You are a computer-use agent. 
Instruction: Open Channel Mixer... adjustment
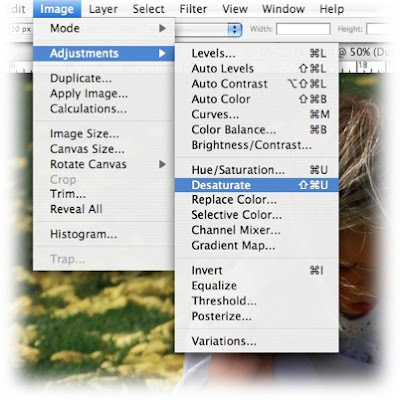[x=257, y=230]
